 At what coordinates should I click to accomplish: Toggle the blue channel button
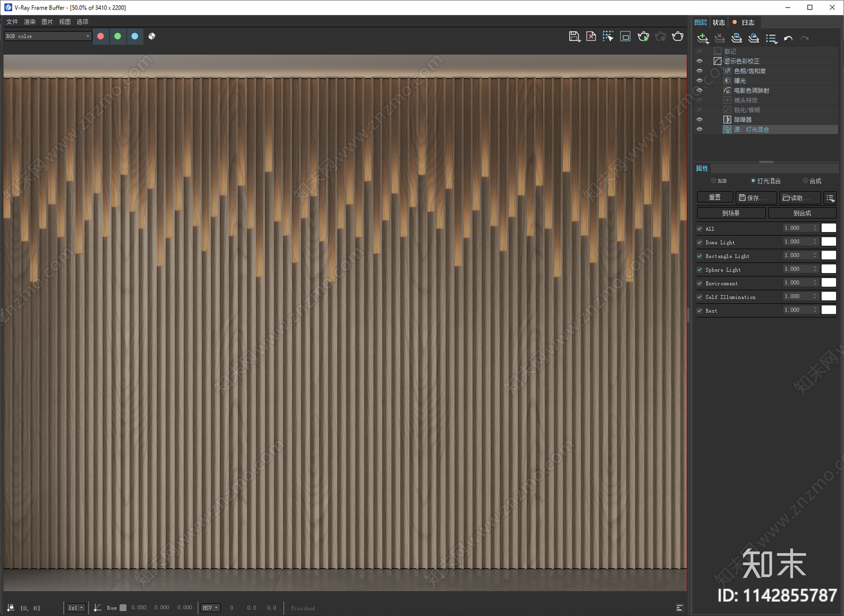click(x=135, y=36)
